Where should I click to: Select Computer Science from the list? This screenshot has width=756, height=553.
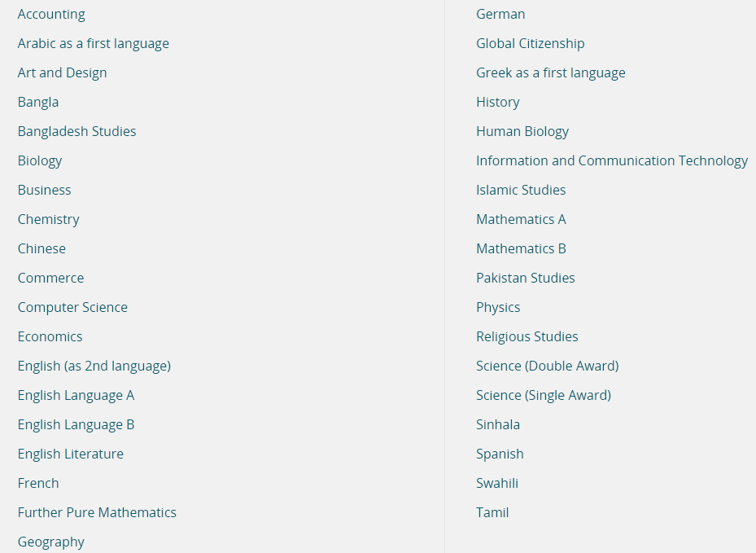[72, 307]
